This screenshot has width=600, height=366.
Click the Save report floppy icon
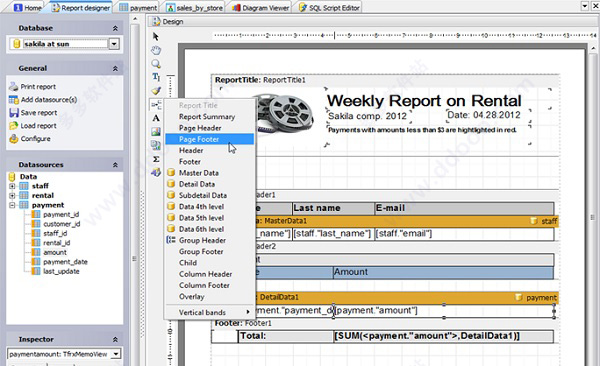click(14, 113)
